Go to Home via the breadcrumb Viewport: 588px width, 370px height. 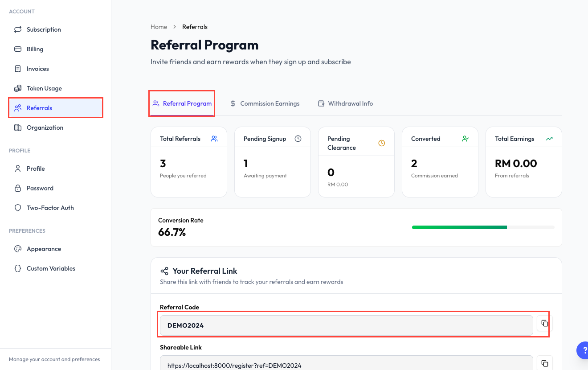tap(159, 27)
